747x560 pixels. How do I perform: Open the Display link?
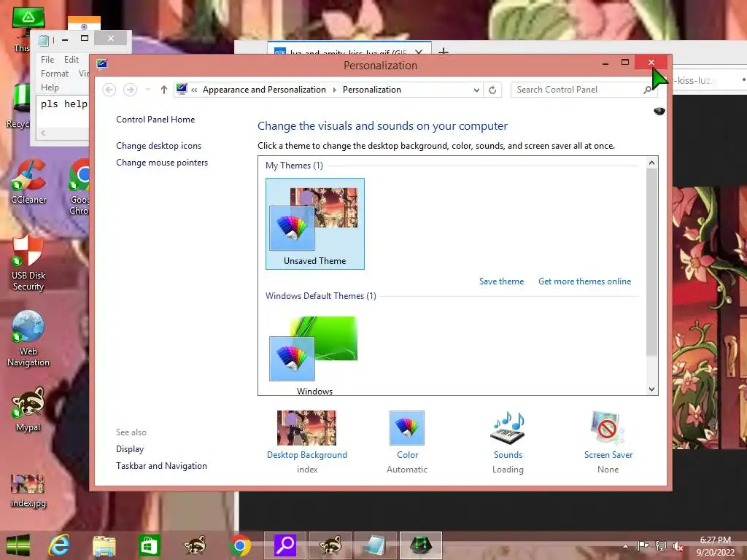coord(130,449)
